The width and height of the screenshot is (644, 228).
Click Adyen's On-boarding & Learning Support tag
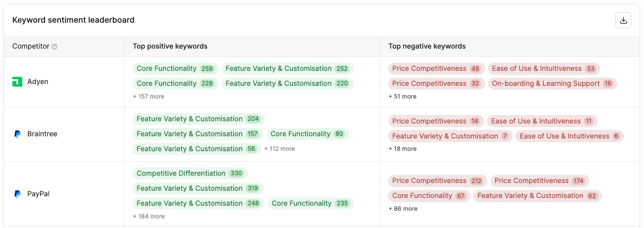click(x=552, y=84)
